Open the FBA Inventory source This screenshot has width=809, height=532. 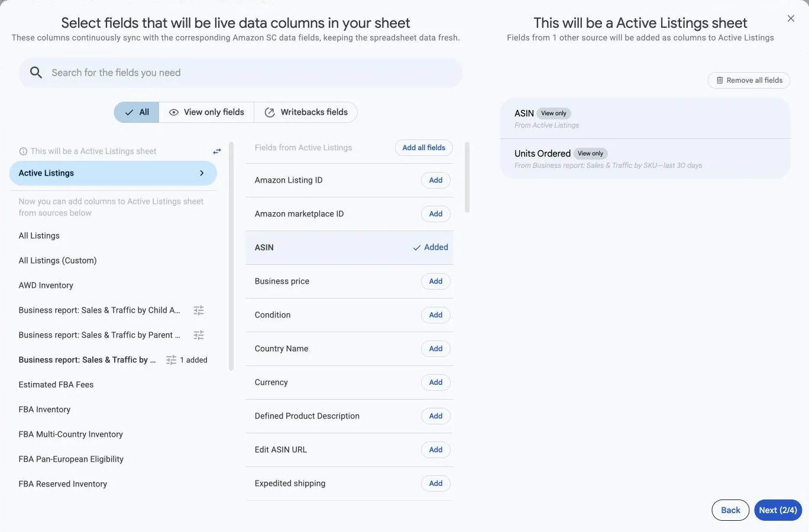point(44,410)
